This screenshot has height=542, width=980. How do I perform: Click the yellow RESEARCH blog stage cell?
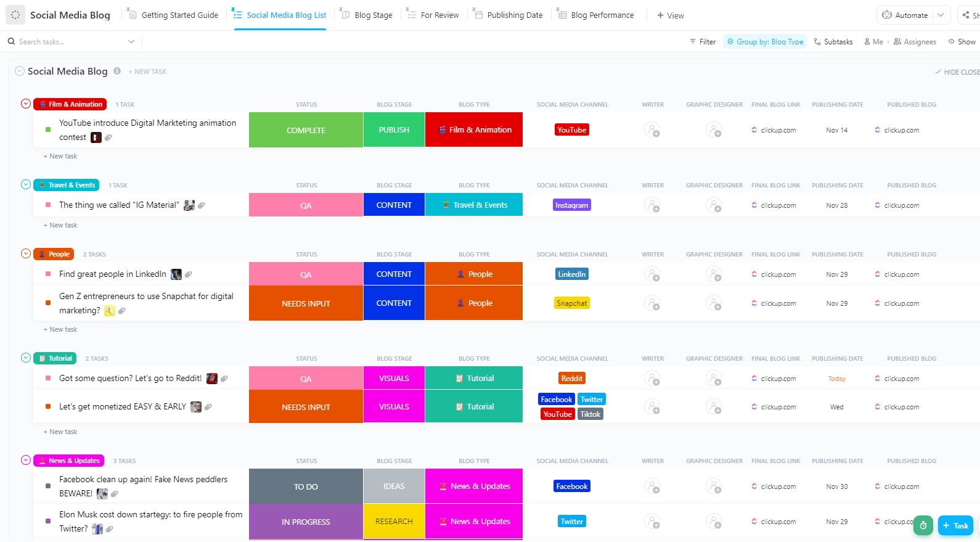coord(394,521)
